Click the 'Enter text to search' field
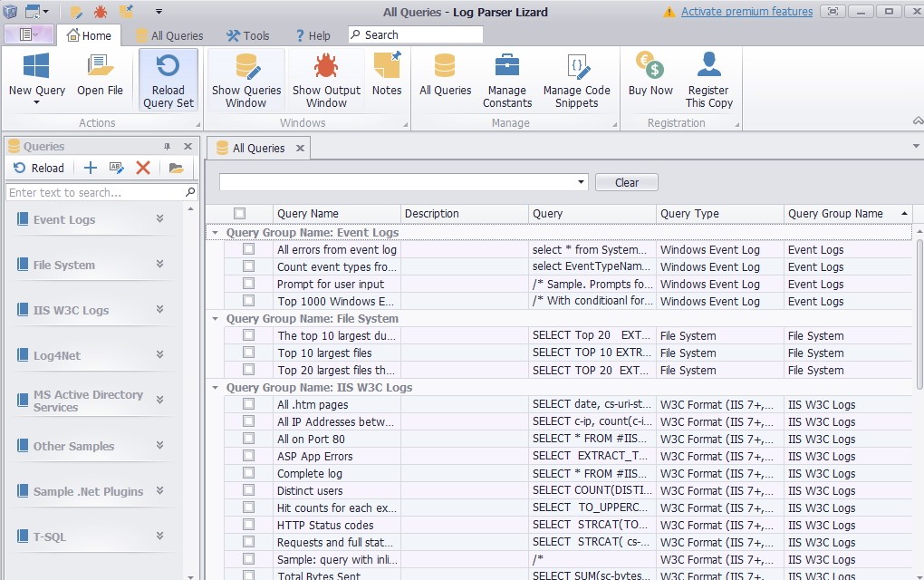Screen dimensions: 924x580 (94, 192)
